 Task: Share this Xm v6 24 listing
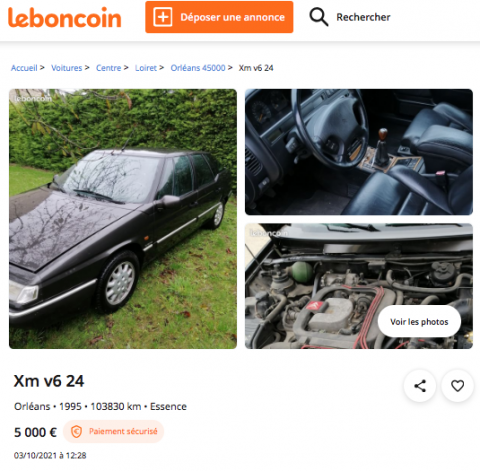pos(420,386)
